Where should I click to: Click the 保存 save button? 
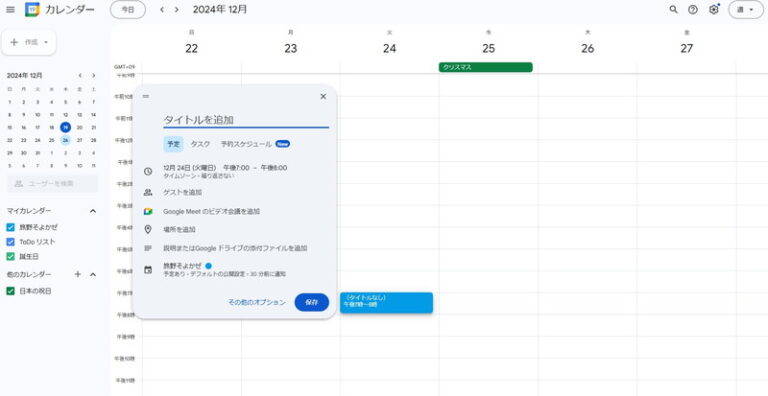312,302
